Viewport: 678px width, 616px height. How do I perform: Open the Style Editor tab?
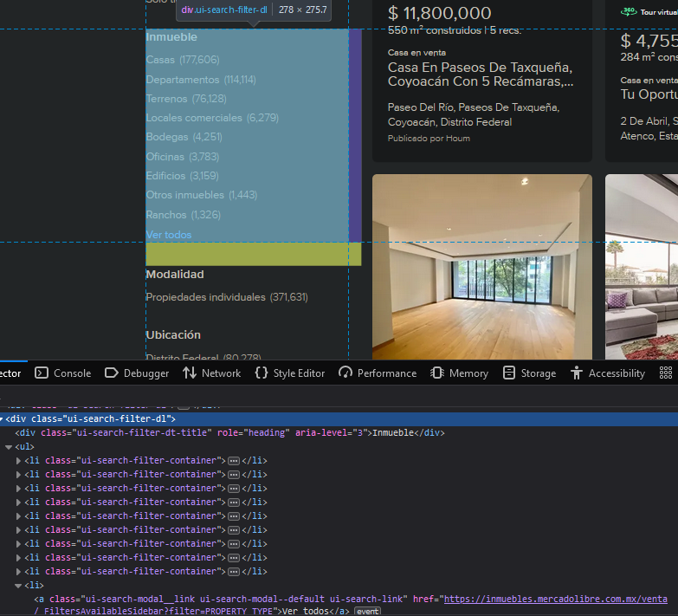290,373
